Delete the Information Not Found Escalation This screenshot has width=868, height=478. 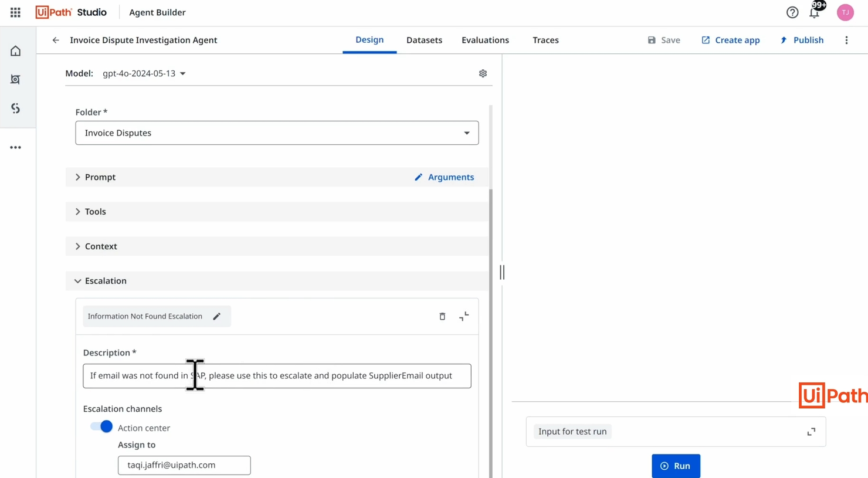[442, 316]
